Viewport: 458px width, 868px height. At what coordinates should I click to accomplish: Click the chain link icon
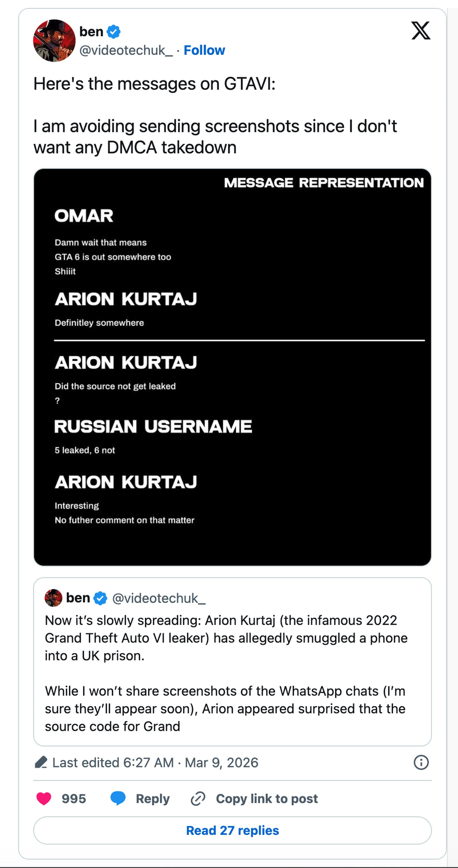pyautogui.click(x=198, y=798)
